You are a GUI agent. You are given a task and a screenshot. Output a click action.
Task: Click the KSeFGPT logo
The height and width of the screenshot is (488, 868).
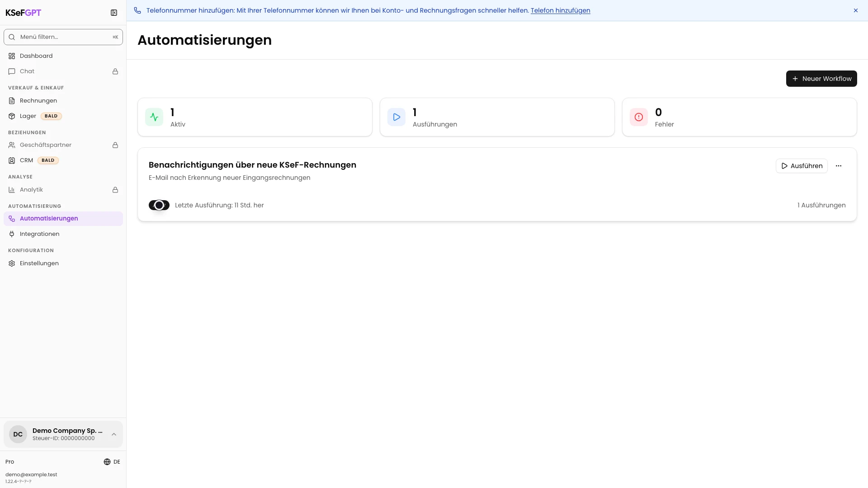23,13
